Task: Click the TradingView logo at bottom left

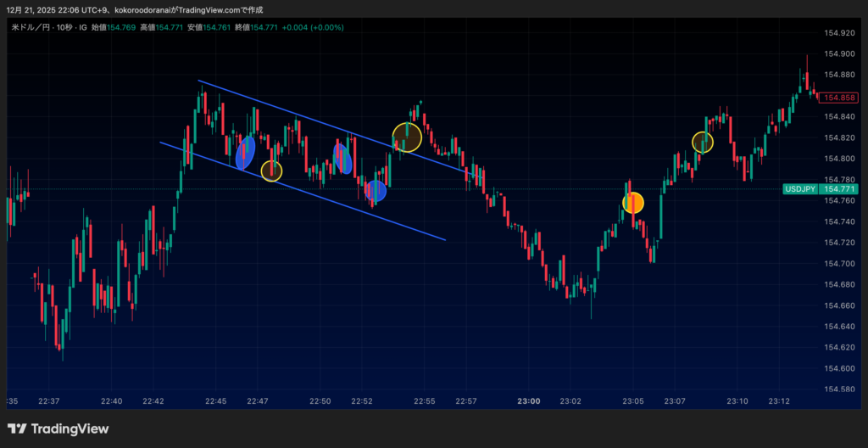Action: (x=58, y=429)
